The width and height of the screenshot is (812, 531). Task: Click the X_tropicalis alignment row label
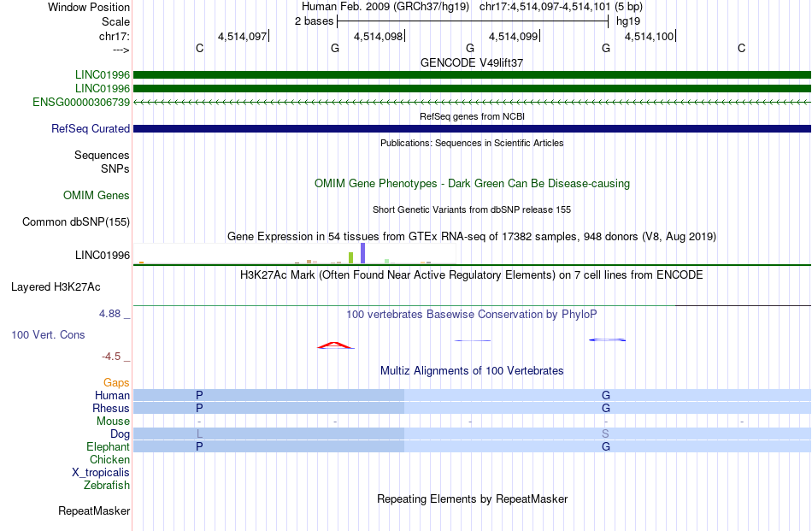click(x=101, y=473)
